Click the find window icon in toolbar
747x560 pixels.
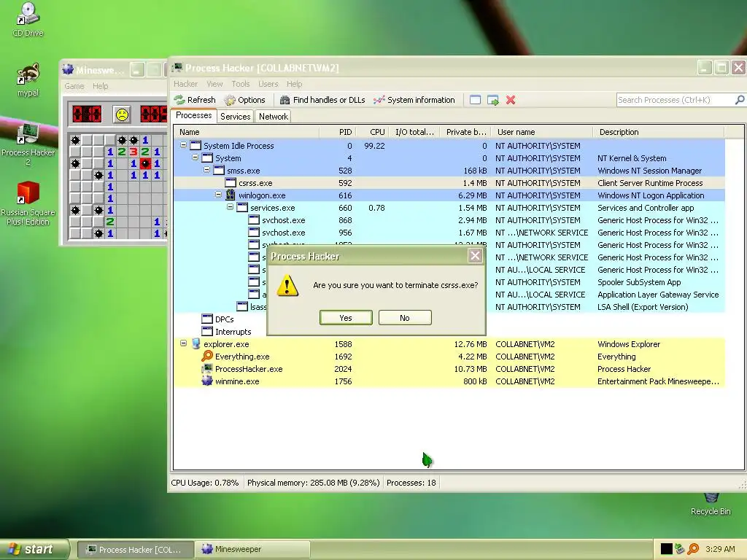point(475,100)
